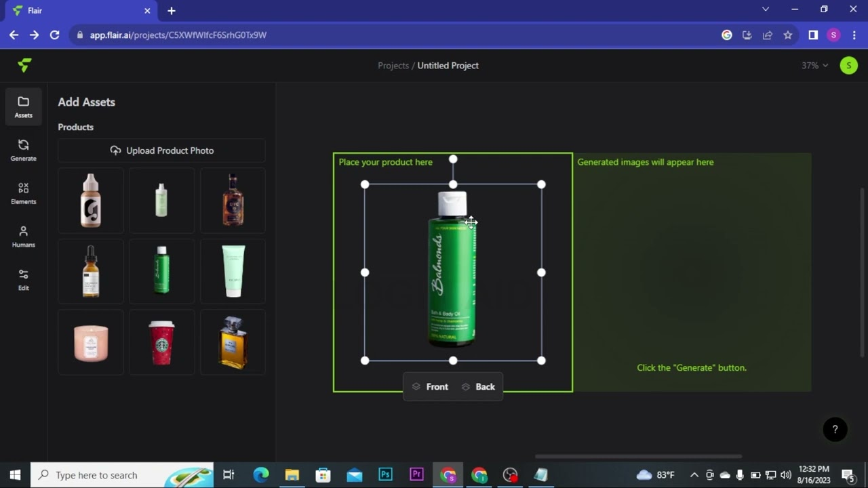Click the green user avatar S
The width and height of the screenshot is (868, 488).
pyautogui.click(x=848, y=65)
